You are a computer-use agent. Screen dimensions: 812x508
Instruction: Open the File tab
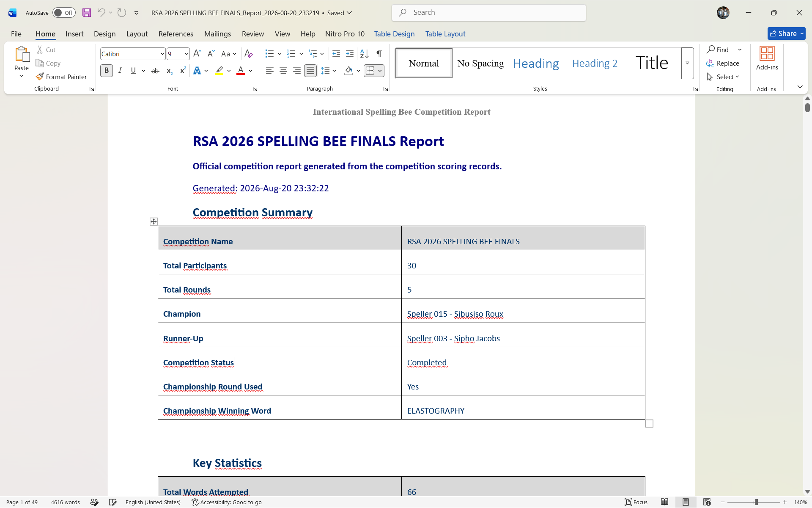click(x=16, y=34)
